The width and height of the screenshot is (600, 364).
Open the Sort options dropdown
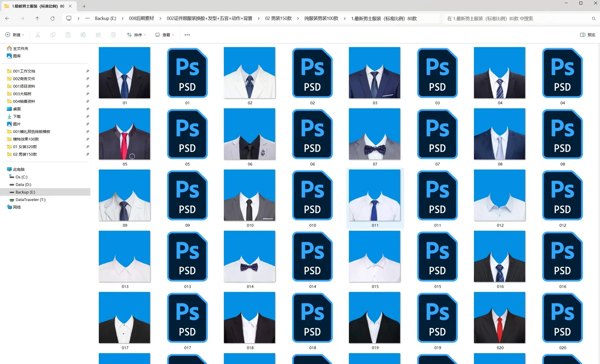(136, 35)
